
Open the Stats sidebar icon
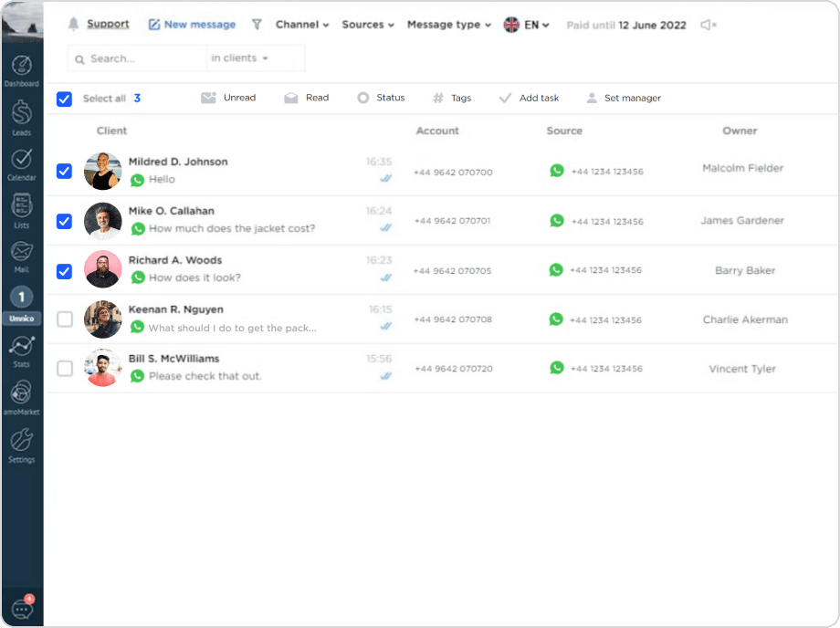pyautogui.click(x=22, y=350)
